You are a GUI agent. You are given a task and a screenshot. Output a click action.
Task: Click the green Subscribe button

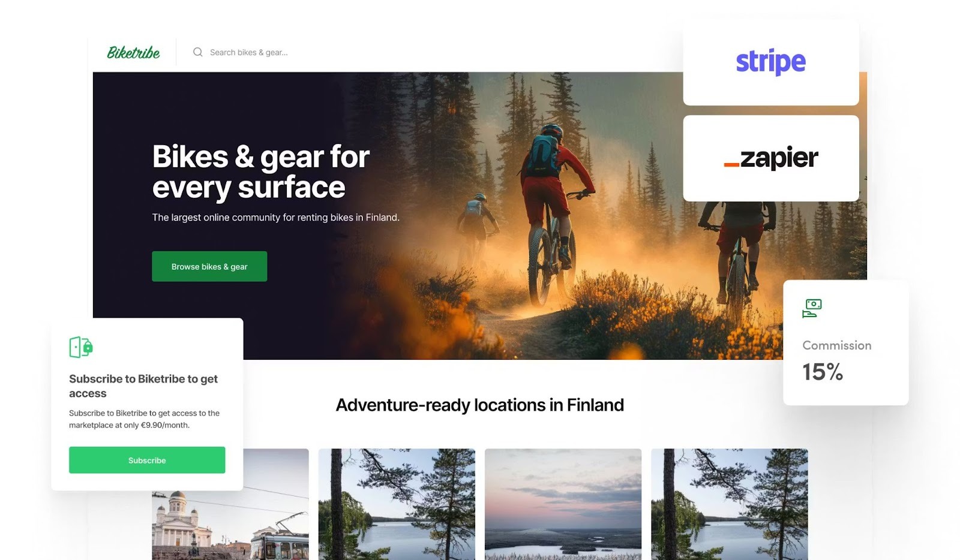click(x=147, y=460)
